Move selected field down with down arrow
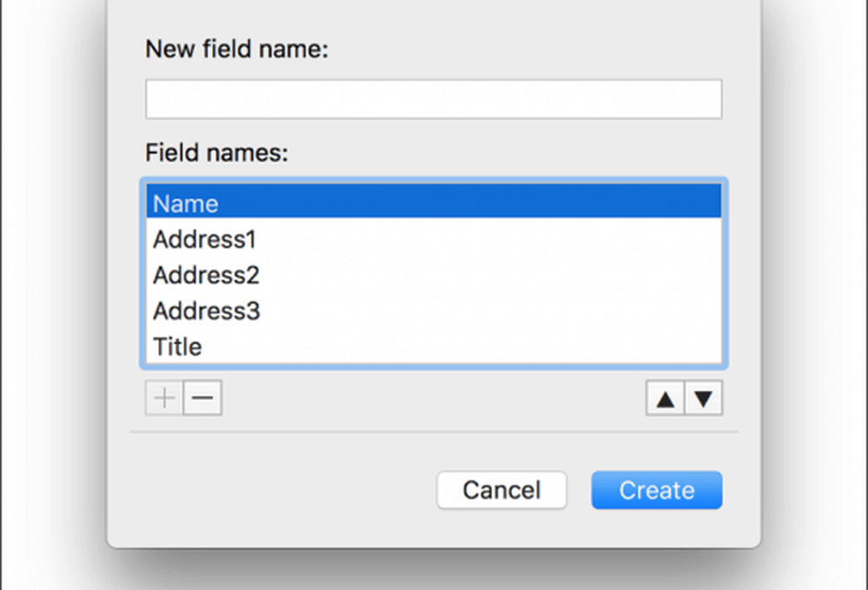Image resolution: width=868 pixels, height=590 pixels. pos(704,399)
